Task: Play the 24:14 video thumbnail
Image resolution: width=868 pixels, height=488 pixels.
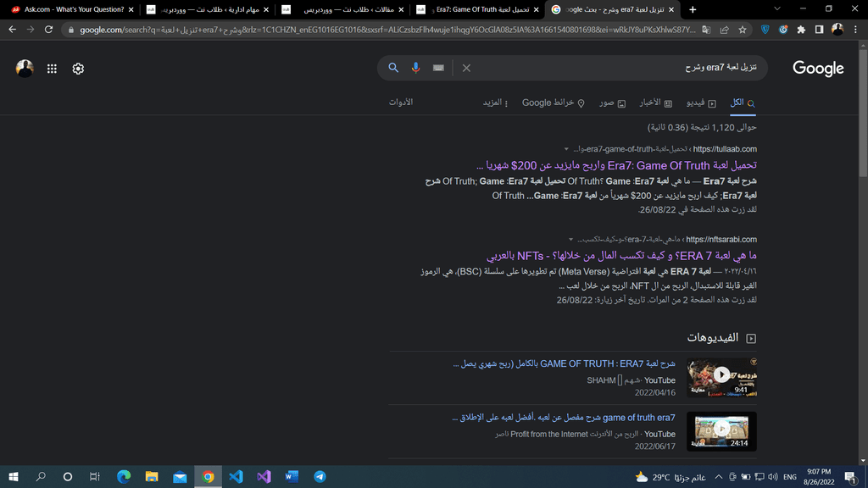Action: coord(721,431)
